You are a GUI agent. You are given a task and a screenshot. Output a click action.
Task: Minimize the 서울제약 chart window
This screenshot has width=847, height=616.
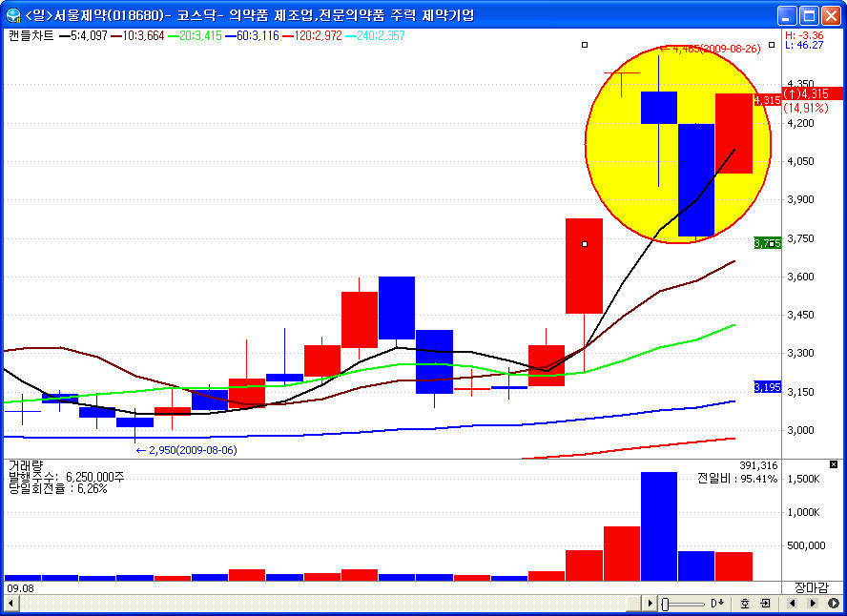787,15
